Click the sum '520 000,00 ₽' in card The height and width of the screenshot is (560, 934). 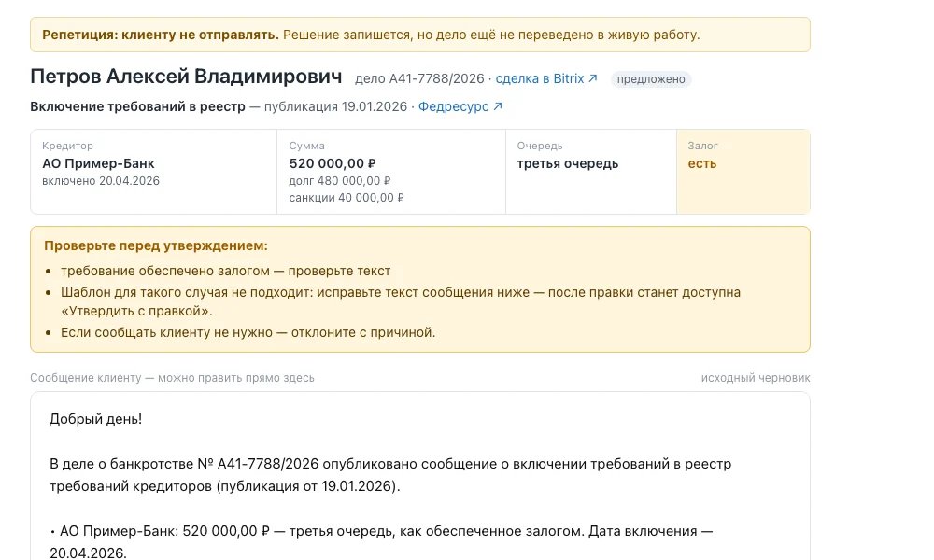[x=333, y=163]
